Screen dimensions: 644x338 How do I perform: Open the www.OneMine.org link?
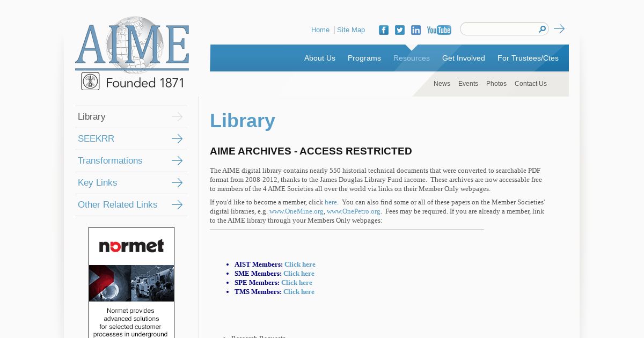click(296, 211)
